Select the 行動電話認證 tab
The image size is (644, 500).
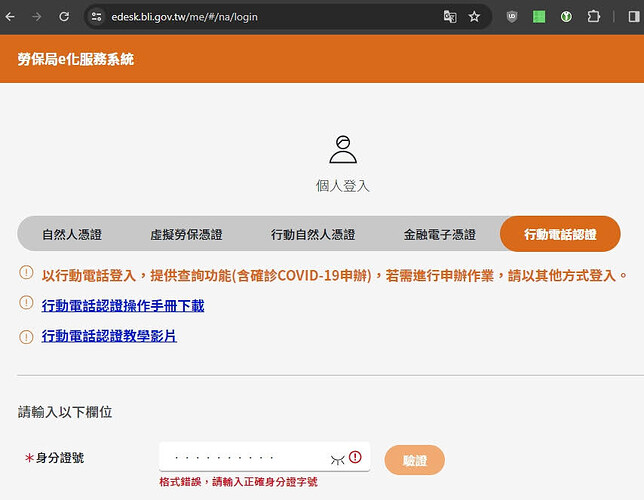tap(560, 234)
